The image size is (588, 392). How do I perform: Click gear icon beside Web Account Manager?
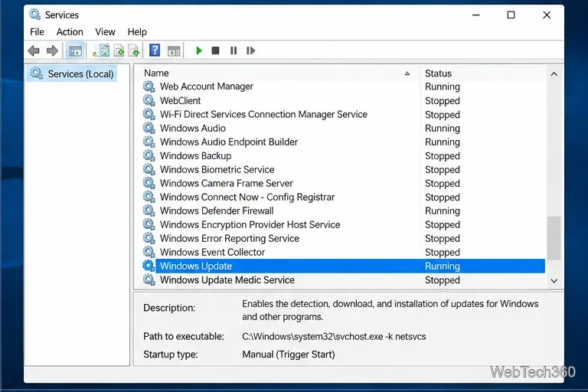pos(149,87)
